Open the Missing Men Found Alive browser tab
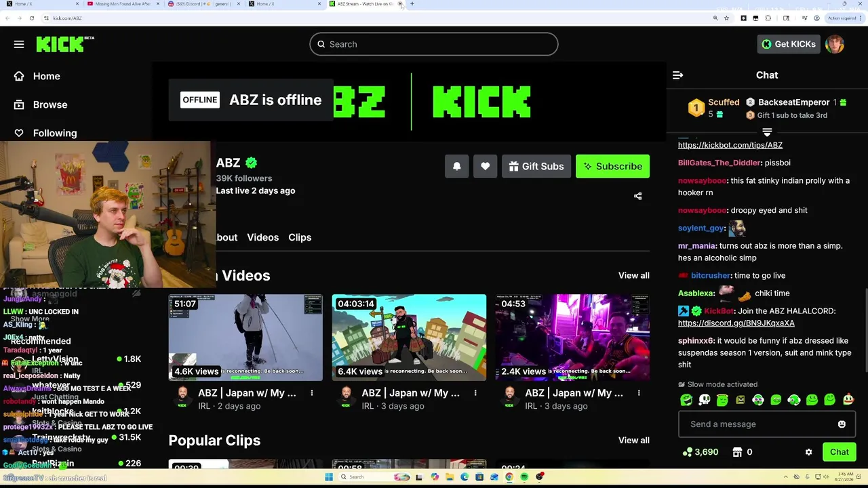Image resolution: width=868 pixels, height=488 pixels. [x=123, y=4]
